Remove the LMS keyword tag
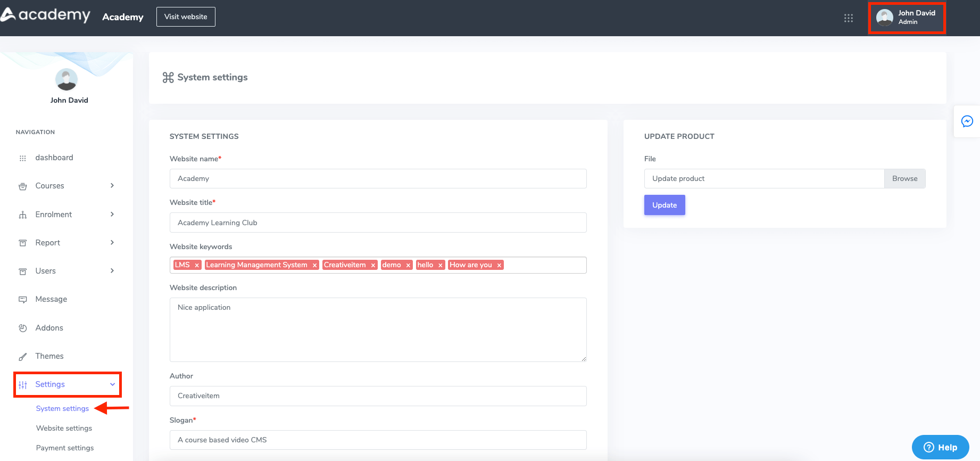The height and width of the screenshot is (461, 980). click(x=197, y=265)
